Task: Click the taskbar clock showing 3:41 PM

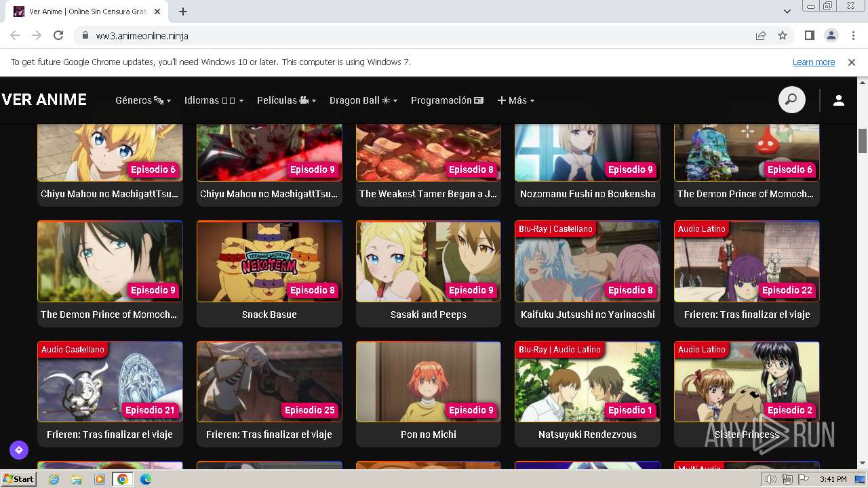Action: pyautogui.click(x=833, y=479)
